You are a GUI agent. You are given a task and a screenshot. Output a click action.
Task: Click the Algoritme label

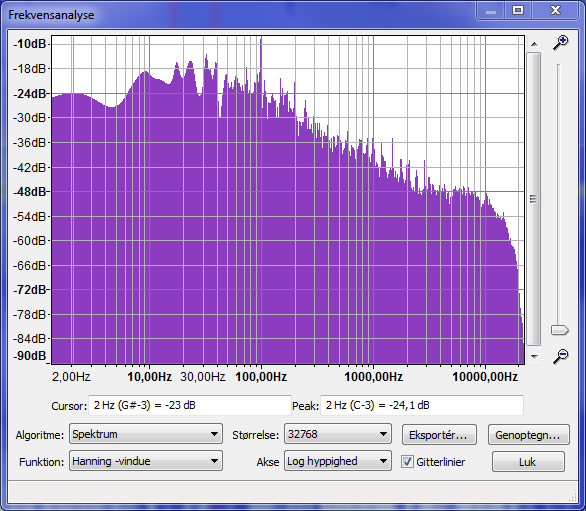point(40,435)
